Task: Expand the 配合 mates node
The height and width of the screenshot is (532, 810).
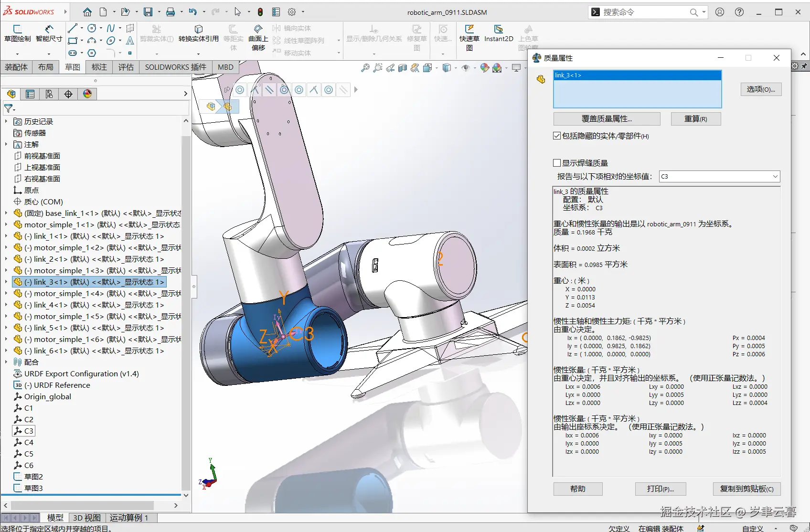Action: pyautogui.click(x=6, y=362)
